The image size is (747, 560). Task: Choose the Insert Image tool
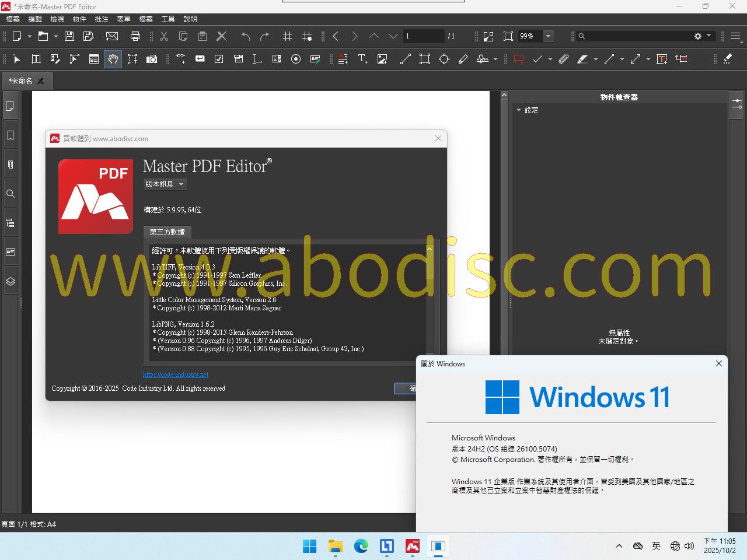382,59
